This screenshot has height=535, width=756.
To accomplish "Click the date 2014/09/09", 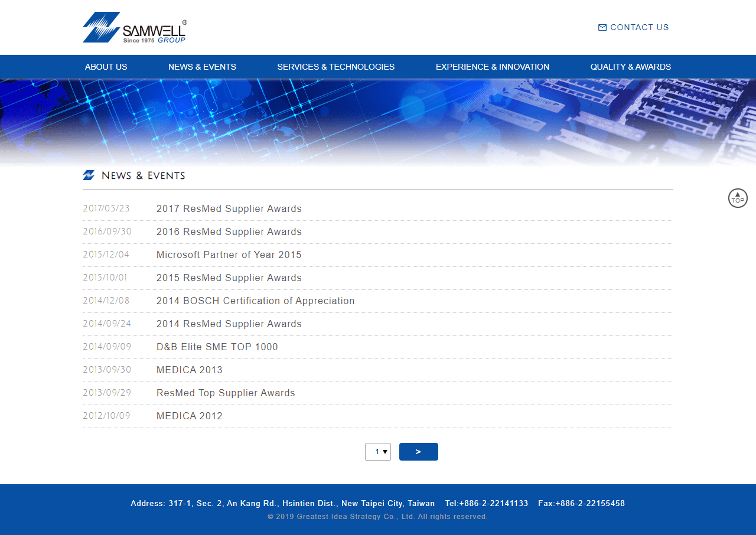I will (107, 347).
